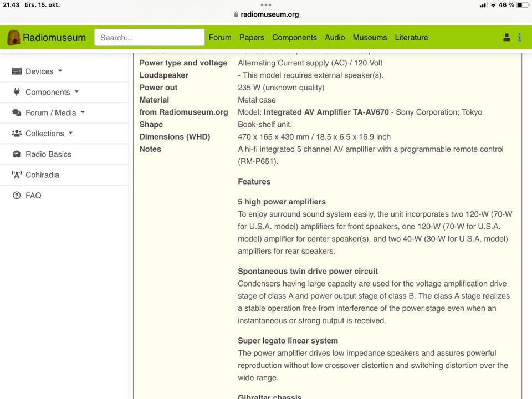Click the Devices sidebar label
Screen dimensions: 532x399
39,71
